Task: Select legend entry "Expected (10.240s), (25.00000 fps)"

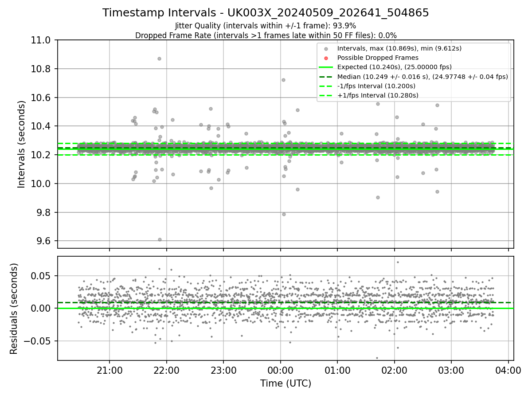Action: pos(395,67)
